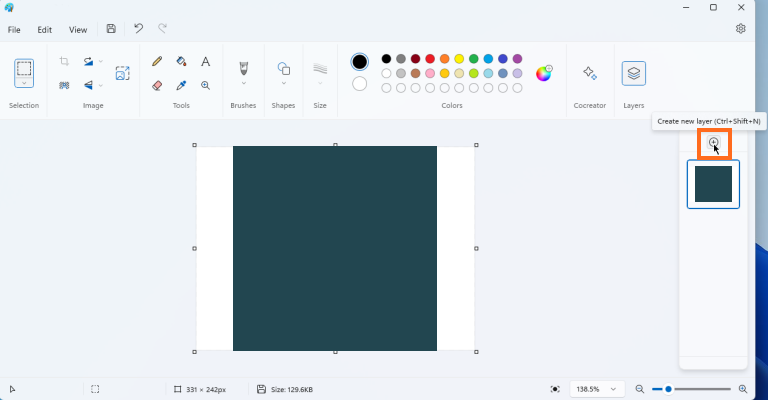Select the rectangular Selection tool
This screenshot has height=400, width=768.
[24, 68]
